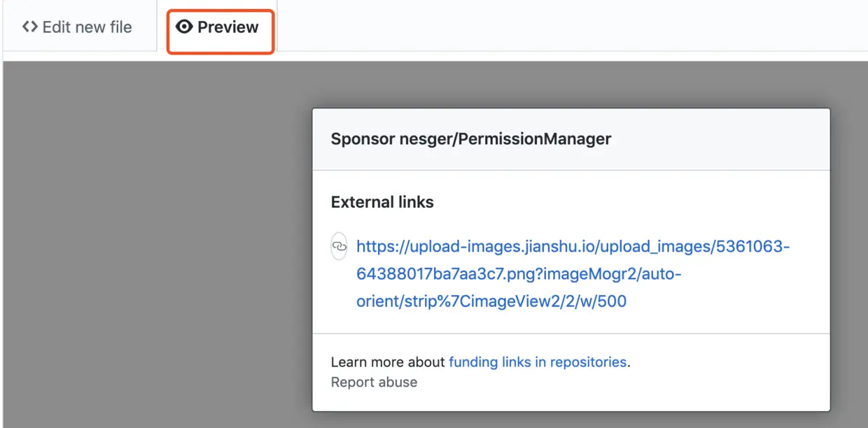Select the Preview tab label

227,27
